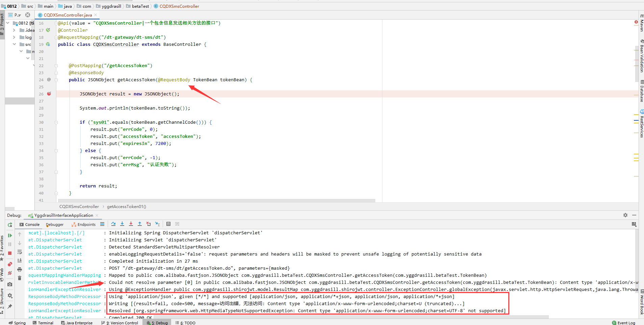The width and height of the screenshot is (644, 325).
Task: Click request mapping @ gutter icon line 24
Action: tap(49, 80)
